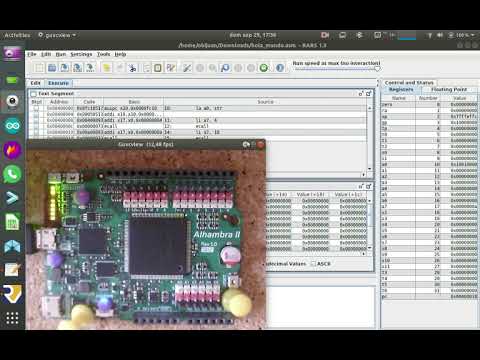The image size is (480, 360).
Task: Click the Guvcview video preview of Alhambra board
Action: [x=146, y=239]
